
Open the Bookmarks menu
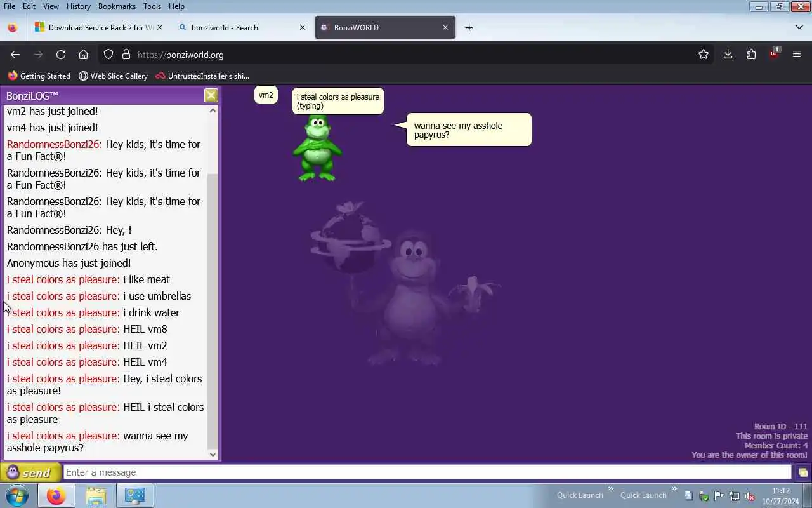coord(117,6)
